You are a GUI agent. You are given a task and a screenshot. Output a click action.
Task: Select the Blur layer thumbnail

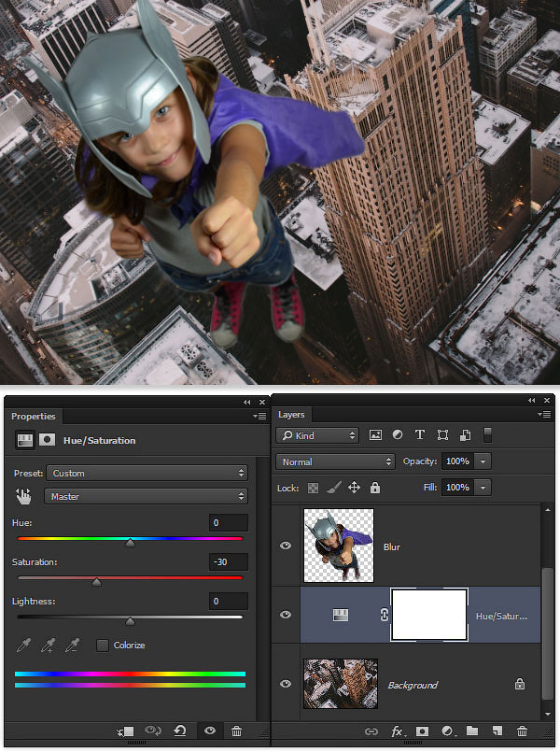click(339, 546)
